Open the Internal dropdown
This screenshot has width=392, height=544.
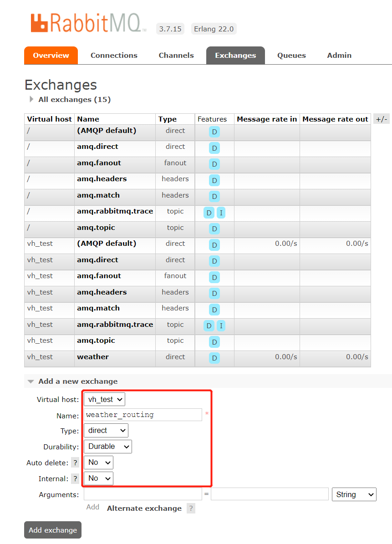[98, 478]
